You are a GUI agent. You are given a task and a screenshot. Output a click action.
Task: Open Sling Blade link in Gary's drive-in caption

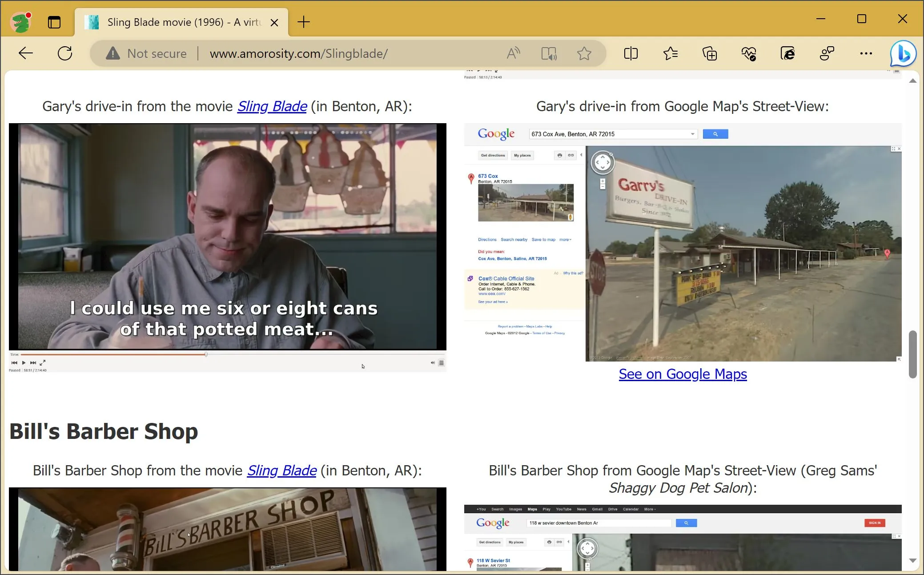click(x=272, y=106)
